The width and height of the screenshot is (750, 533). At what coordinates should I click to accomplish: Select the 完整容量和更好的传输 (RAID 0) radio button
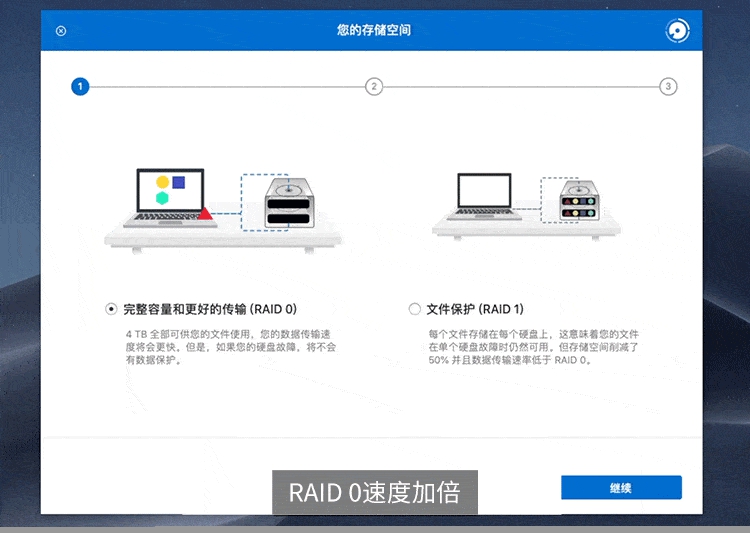tap(111, 309)
